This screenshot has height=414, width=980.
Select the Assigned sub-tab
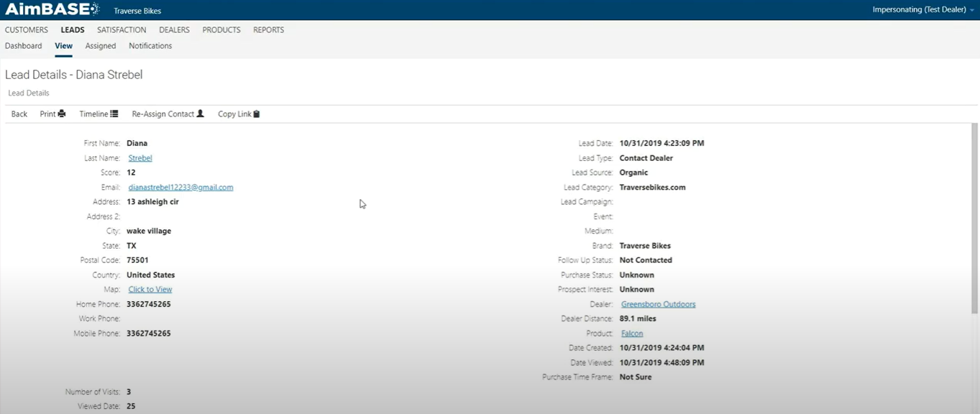tap(100, 45)
